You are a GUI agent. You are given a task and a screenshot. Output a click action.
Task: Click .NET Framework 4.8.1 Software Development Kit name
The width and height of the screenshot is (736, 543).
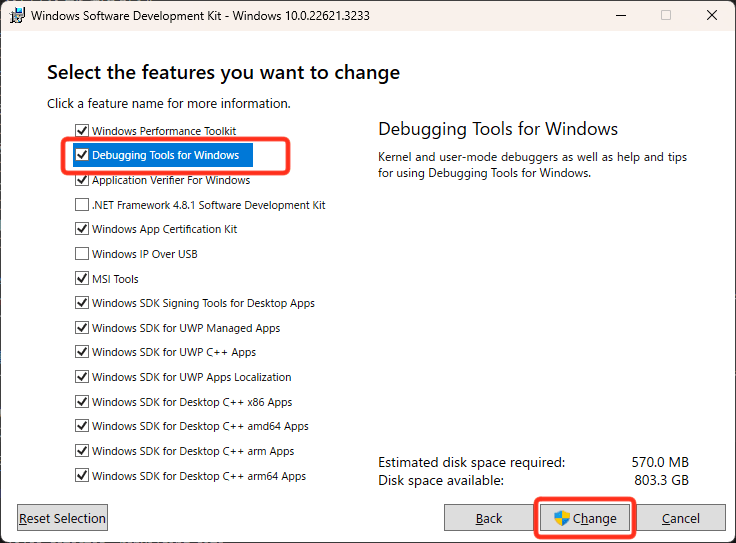tap(208, 205)
